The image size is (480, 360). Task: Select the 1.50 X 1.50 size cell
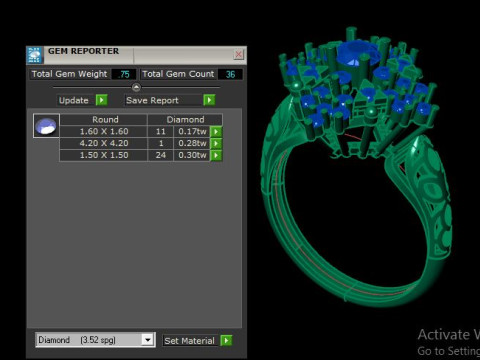point(104,155)
